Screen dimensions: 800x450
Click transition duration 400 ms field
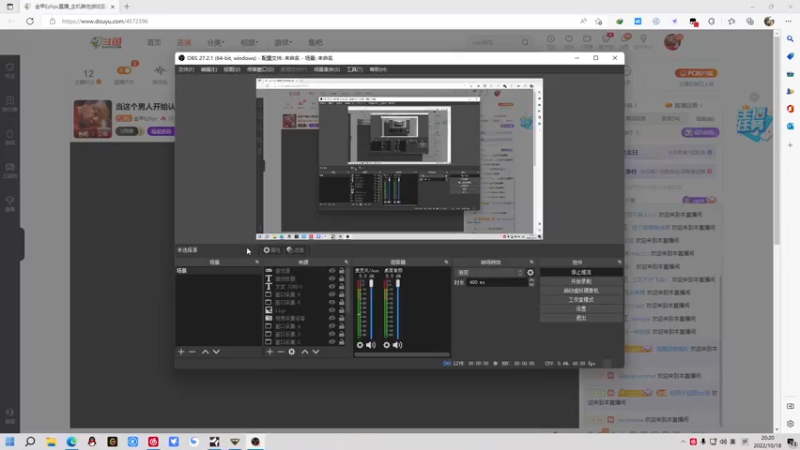pyautogui.click(x=497, y=282)
